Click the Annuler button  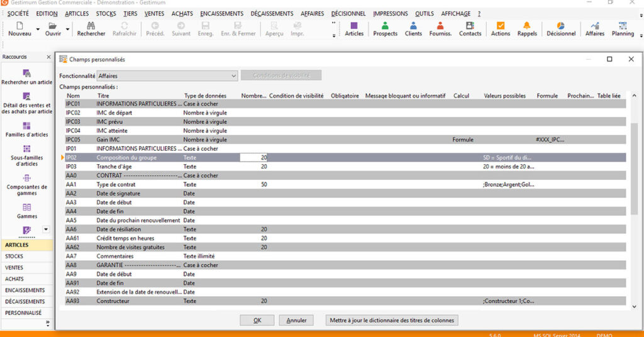click(296, 320)
